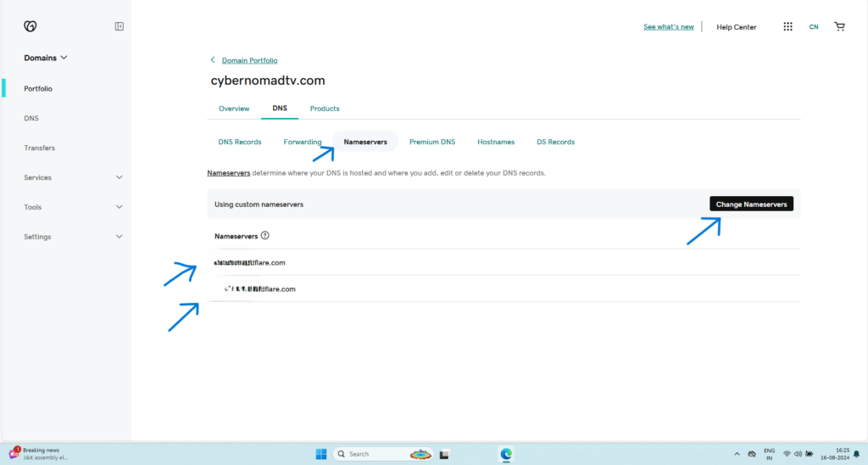
Task: Click the taskbar Search field
Action: pyautogui.click(x=381, y=454)
